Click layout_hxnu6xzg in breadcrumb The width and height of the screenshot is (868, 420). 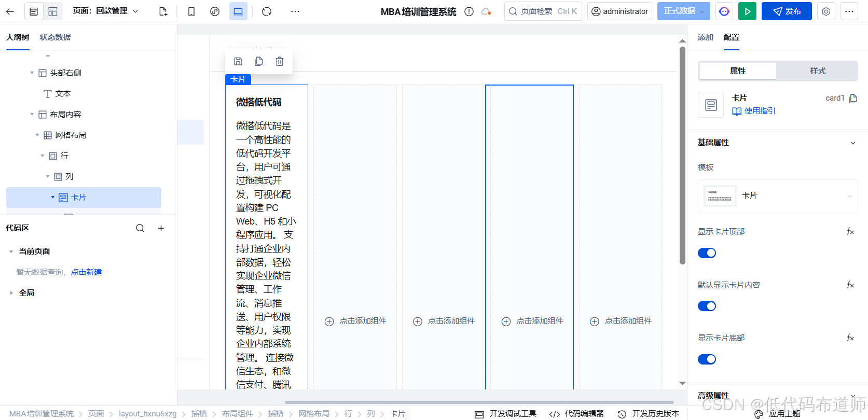pos(148,414)
